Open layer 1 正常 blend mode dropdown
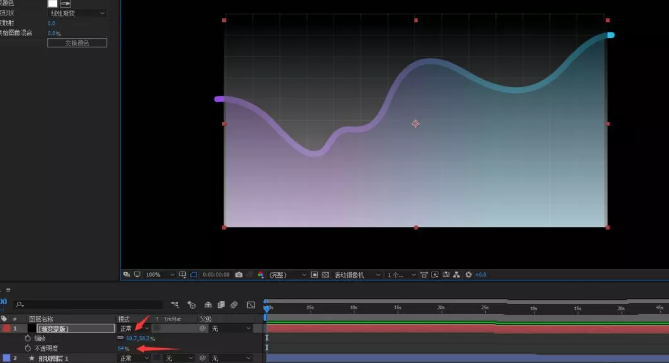This screenshot has width=669, height=363. click(134, 328)
